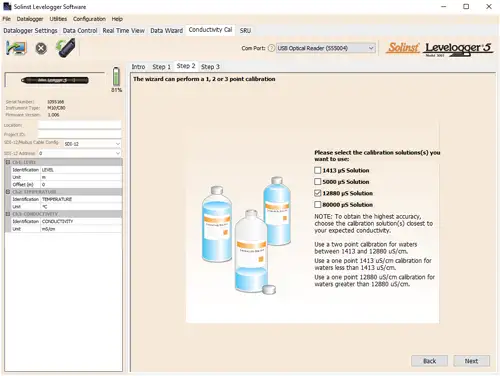This screenshot has height=376, width=500.
Task: Click the Project ID input field
Action: [80, 134]
